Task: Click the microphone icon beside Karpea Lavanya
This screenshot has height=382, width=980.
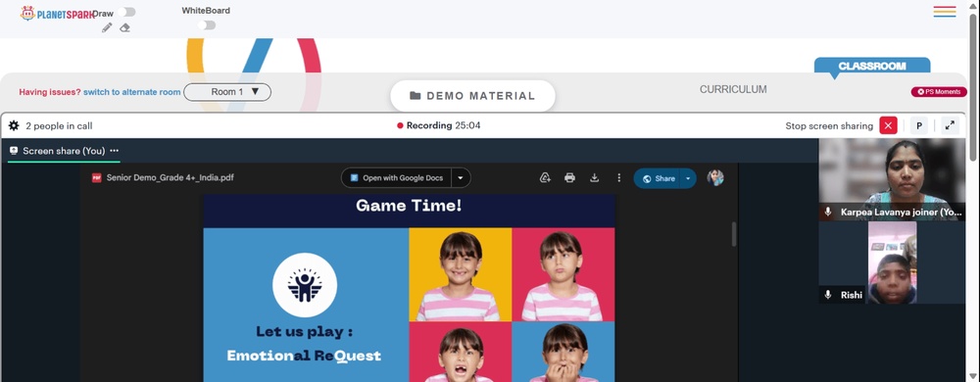Action: tap(828, 213)
